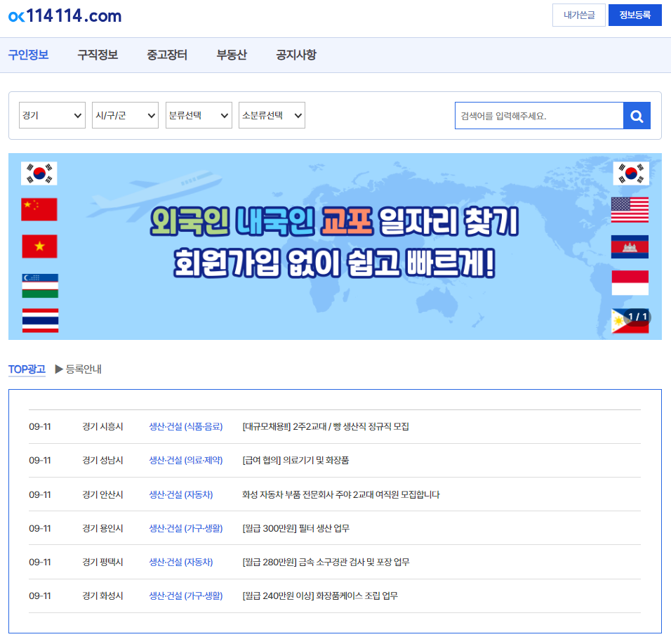
Task: Open the 경기 region dropdown
Action: tap(52, 115)
